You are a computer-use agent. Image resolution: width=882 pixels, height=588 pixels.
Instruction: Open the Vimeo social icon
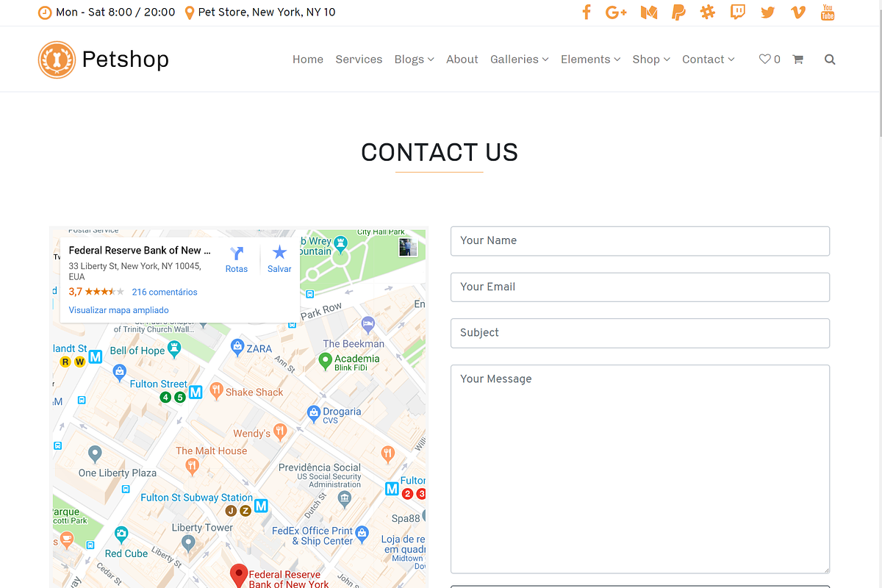coord(798,12)
